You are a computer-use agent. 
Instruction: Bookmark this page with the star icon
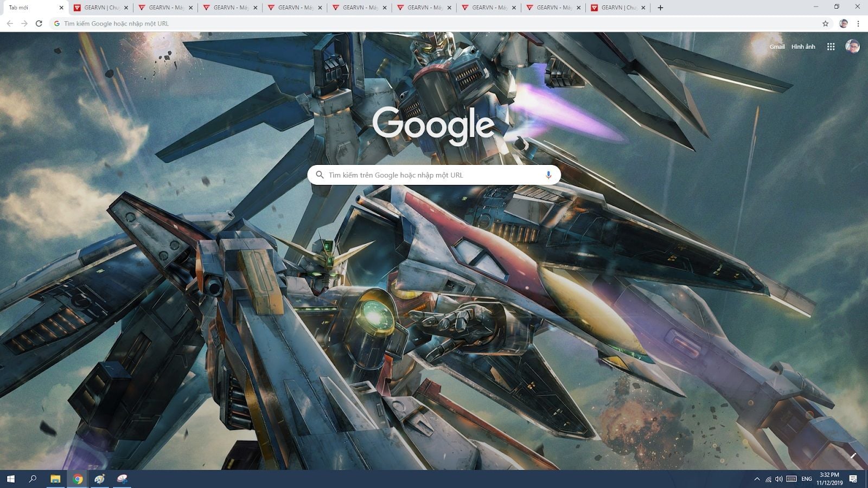coord(825,23)
